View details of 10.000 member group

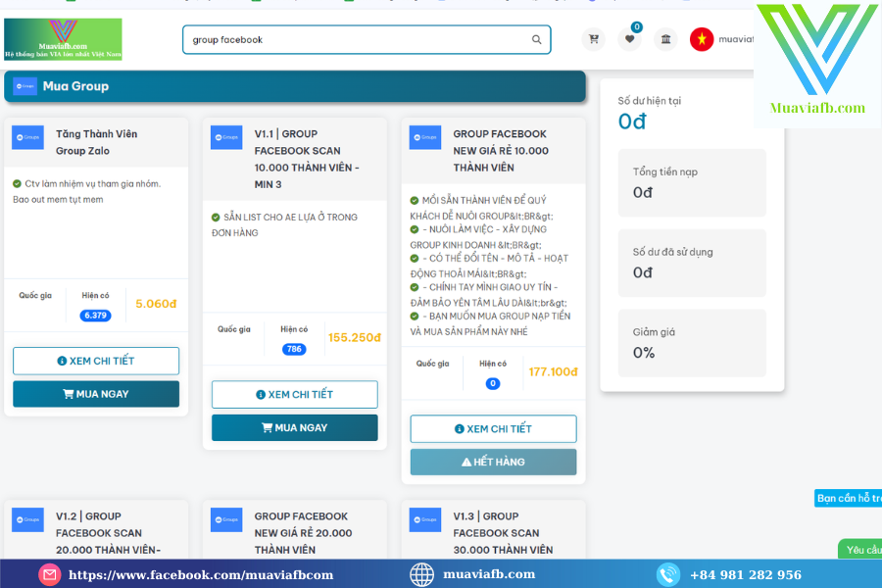click(x=493, y=429)
